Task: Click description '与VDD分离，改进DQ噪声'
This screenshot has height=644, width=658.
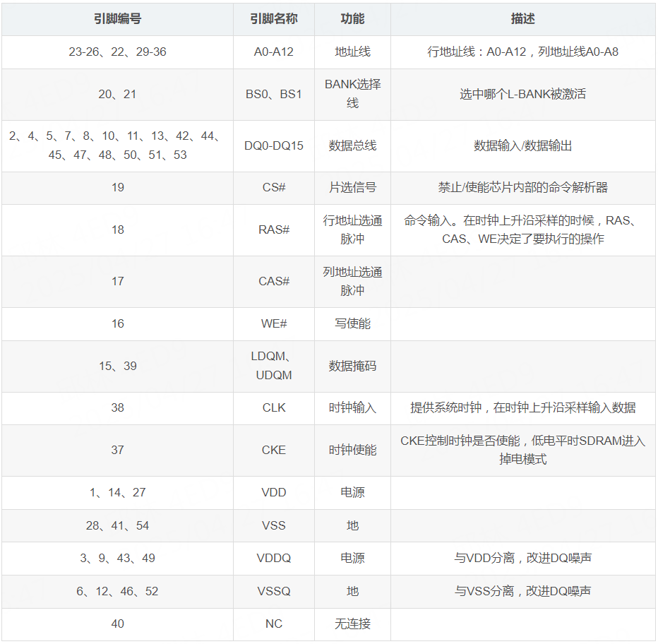Action: (x=523, y=559)
